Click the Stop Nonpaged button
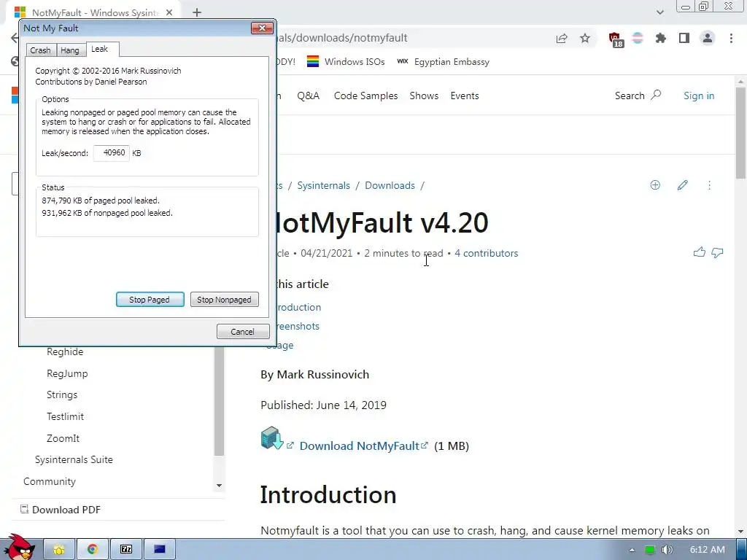Viewport: 747px width, 560px height. 225,300
